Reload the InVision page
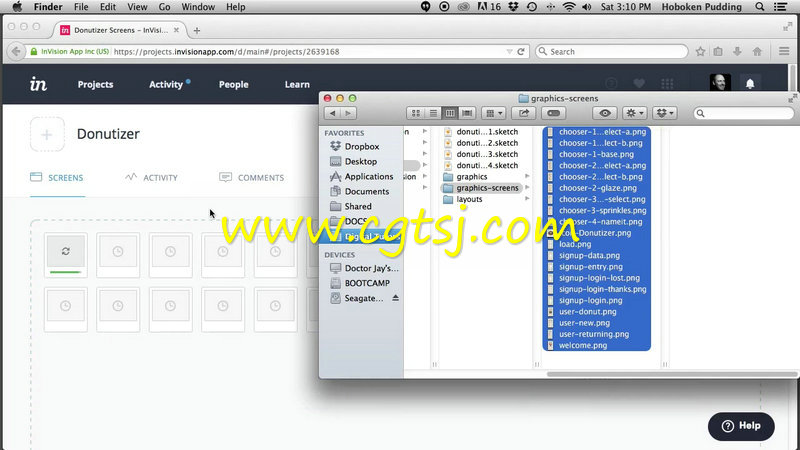 pyautogui.click(x=521, y=52)
